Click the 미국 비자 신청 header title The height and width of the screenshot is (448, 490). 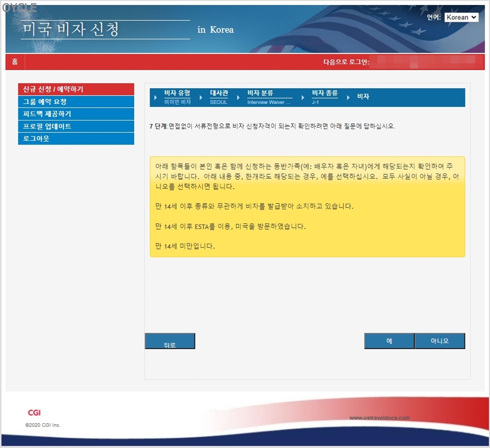71,29
